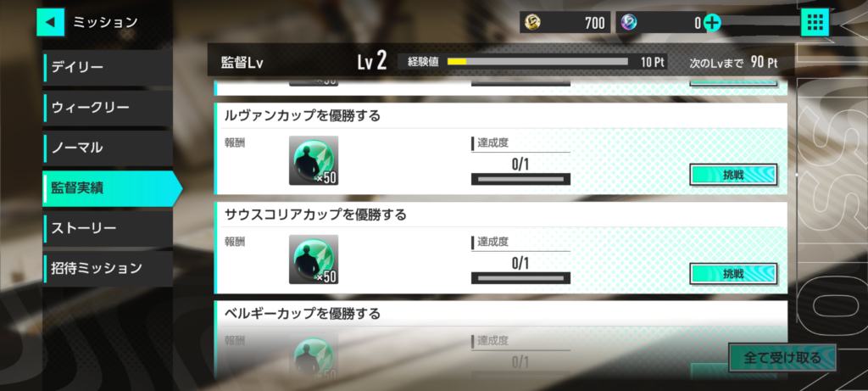868x391 pixels.
Task: Click 挑戦 for サウスコリアカップ mission
Action: coord(733,274)
